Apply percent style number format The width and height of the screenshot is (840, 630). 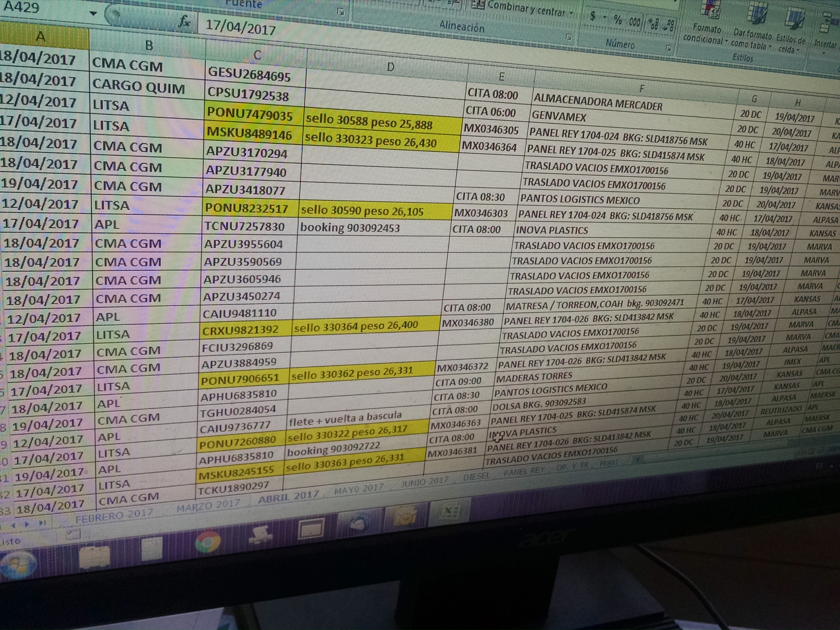pos(618,20)
